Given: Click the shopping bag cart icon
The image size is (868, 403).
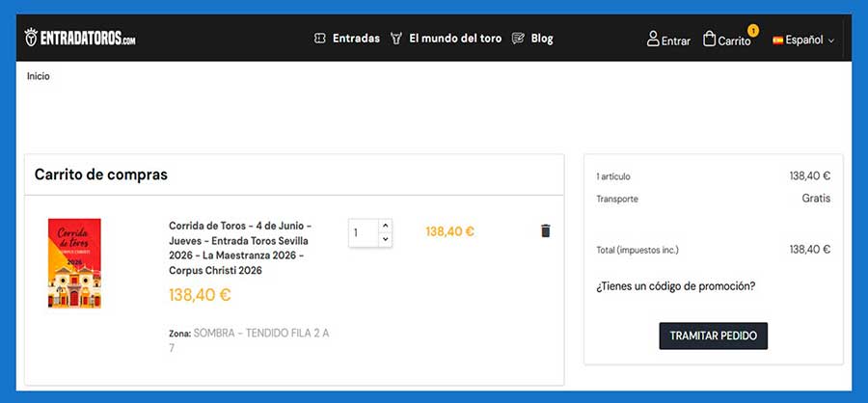Looking at the screenshot, I should point(709,39).
